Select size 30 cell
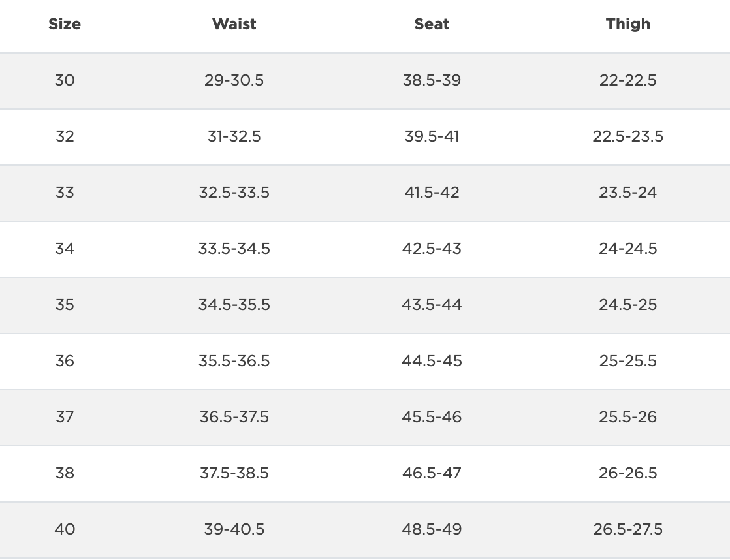The image size is (730, 560). click(65, 80)
